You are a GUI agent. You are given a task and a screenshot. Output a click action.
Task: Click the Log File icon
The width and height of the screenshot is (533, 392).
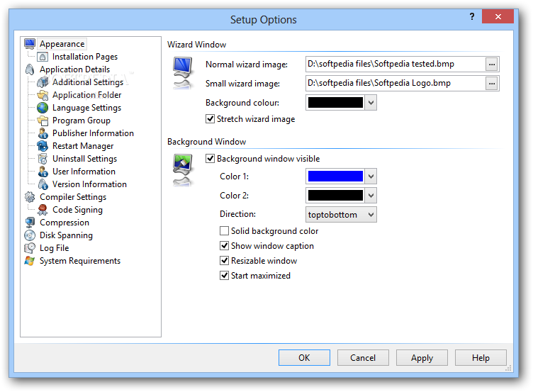point(30,248)
